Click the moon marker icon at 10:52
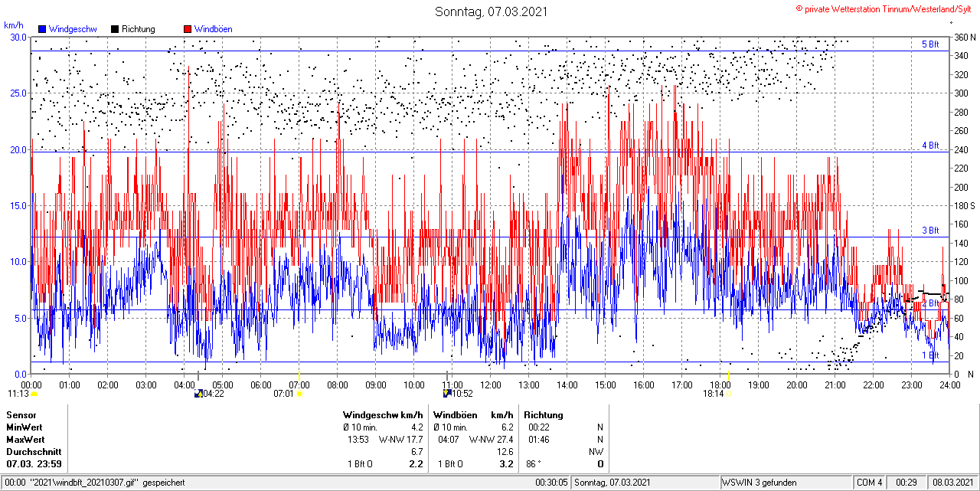980x491 pixels. (x=447, y=394)
